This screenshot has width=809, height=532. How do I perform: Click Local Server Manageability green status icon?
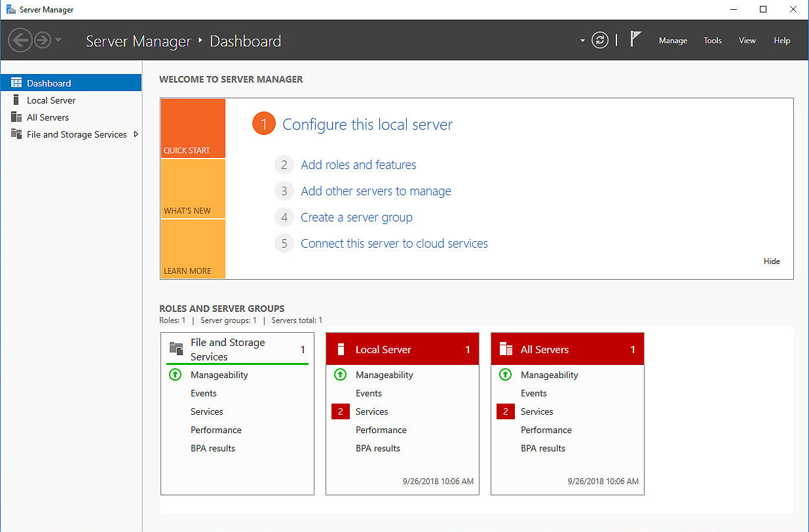[x=340, y=375]
